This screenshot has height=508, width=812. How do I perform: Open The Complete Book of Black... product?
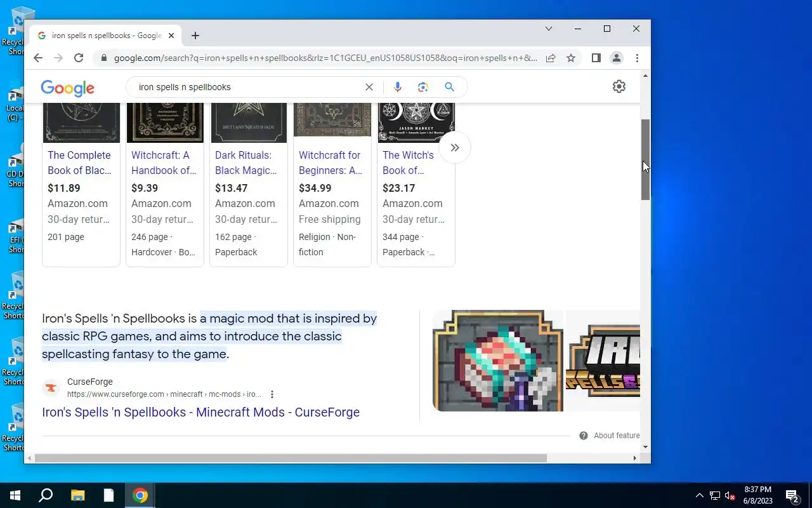[79, 163]
